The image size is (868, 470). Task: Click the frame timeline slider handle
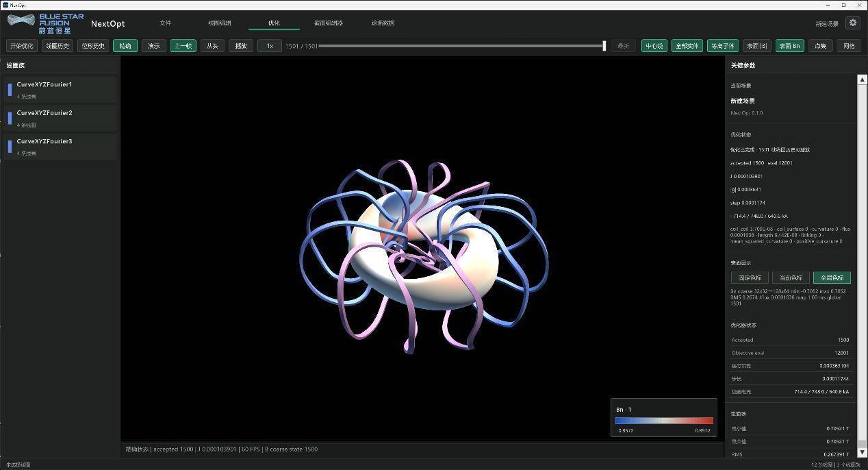click(x=604, y=46)
